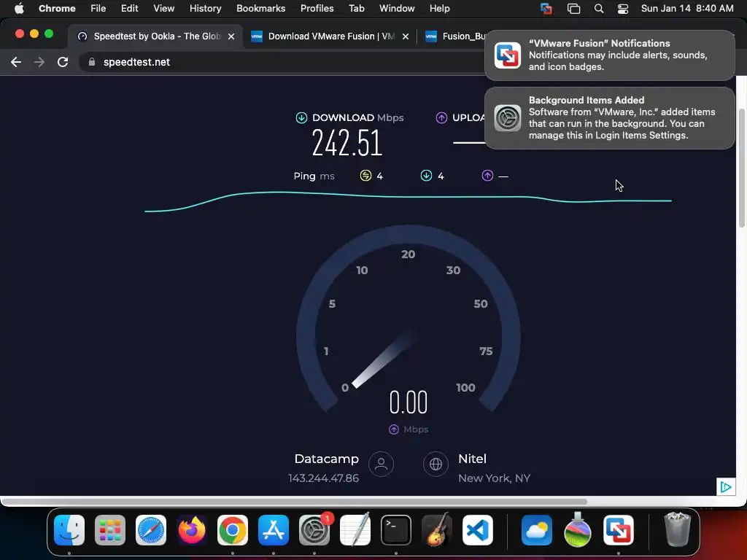Open the Profiles menu

click(x=317, y=9)
